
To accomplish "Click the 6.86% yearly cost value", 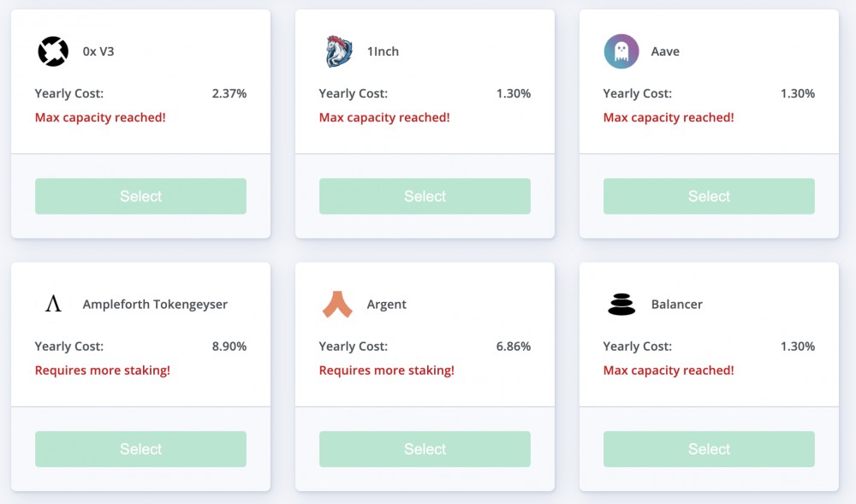I will (x=513, y=347).
